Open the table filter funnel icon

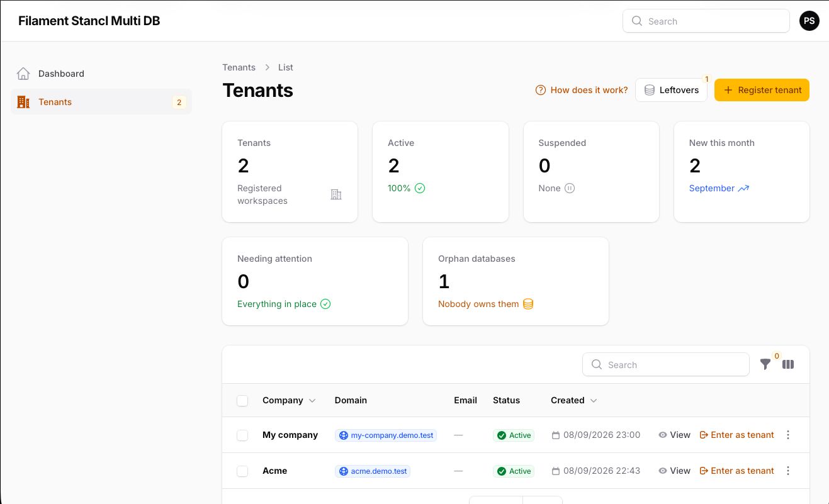[x=765, y=364]
